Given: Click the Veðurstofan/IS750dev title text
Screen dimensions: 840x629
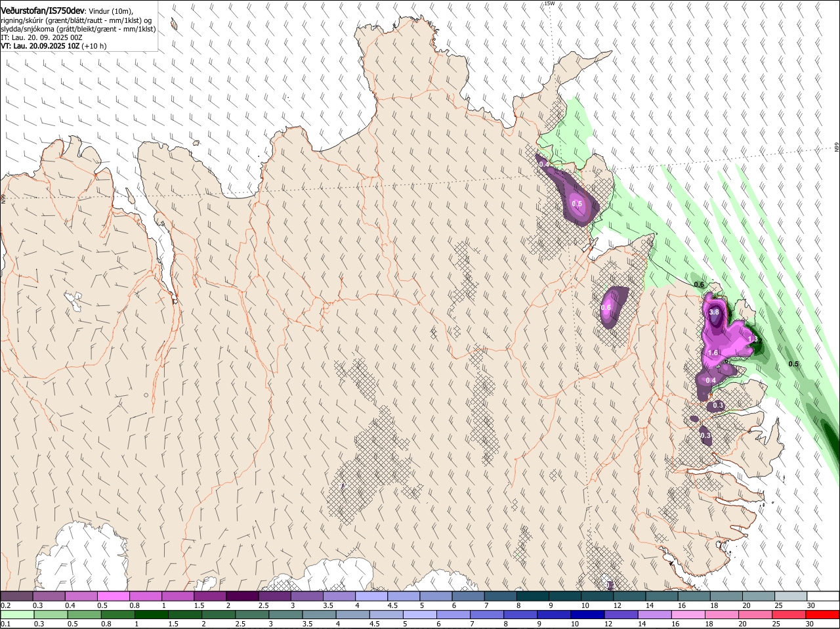Looking at the screenshot, I should click(x=43, y=11).
